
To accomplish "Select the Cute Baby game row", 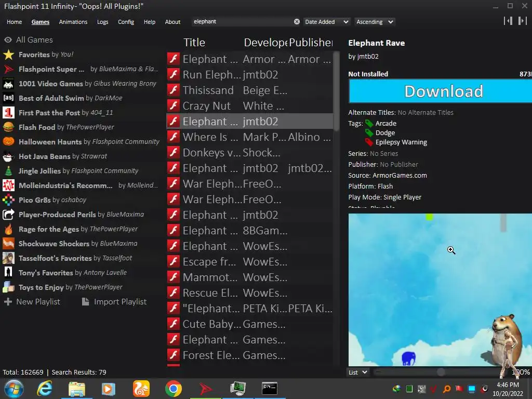I will 250,324.
